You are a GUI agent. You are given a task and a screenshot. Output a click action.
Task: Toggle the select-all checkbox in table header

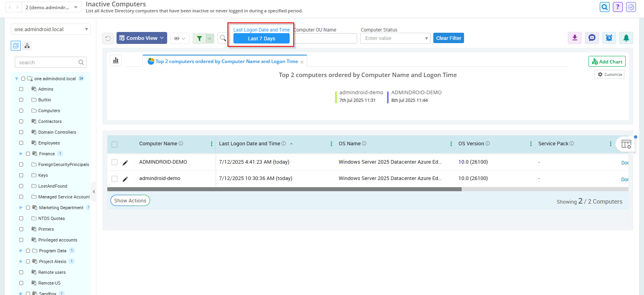[115, 144]
